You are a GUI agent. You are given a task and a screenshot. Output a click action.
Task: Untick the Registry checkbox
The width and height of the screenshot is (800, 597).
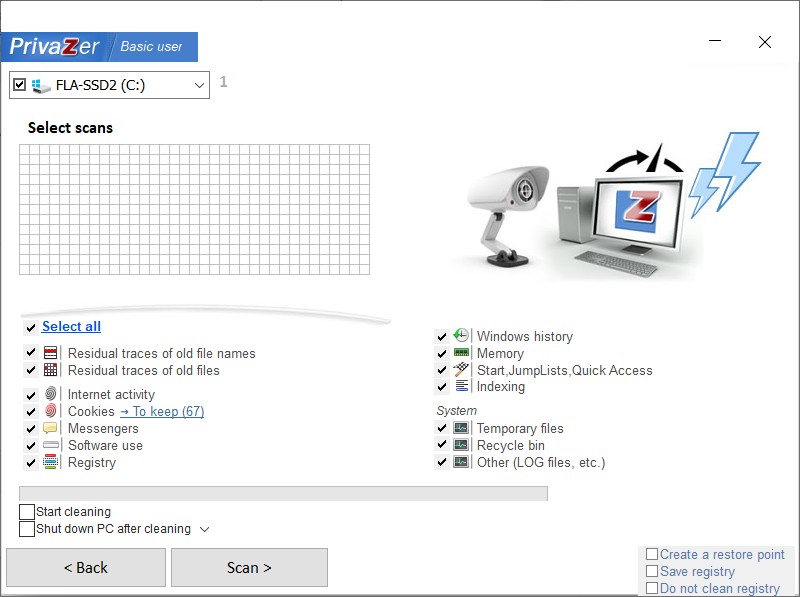(x=31, y=462)
